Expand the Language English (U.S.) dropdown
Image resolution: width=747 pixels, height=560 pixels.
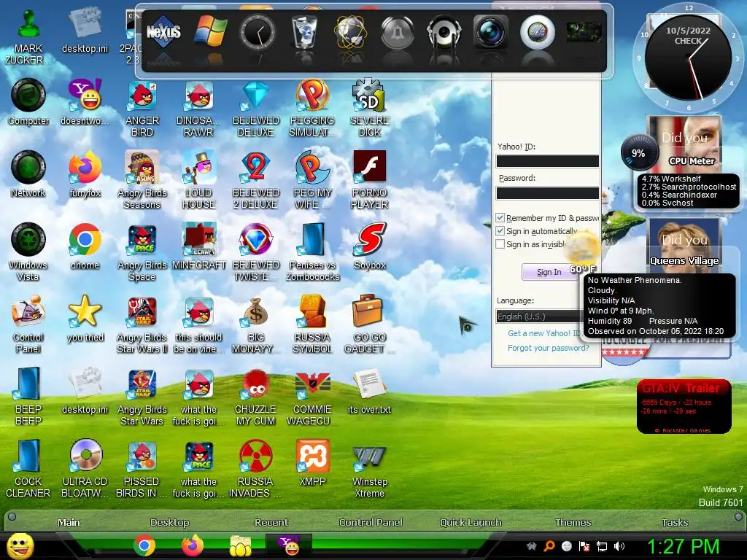tap(539, 316)
